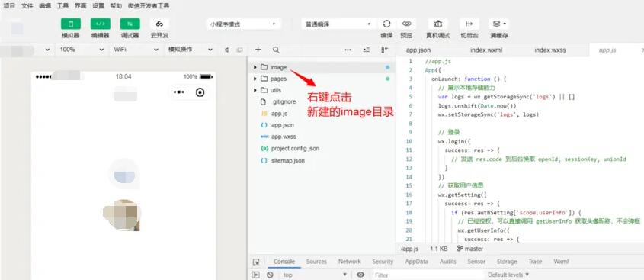This screenshot has width=644, height=280.
Task: Click the 切后台 switch background icon
Action: click(469, 24)
